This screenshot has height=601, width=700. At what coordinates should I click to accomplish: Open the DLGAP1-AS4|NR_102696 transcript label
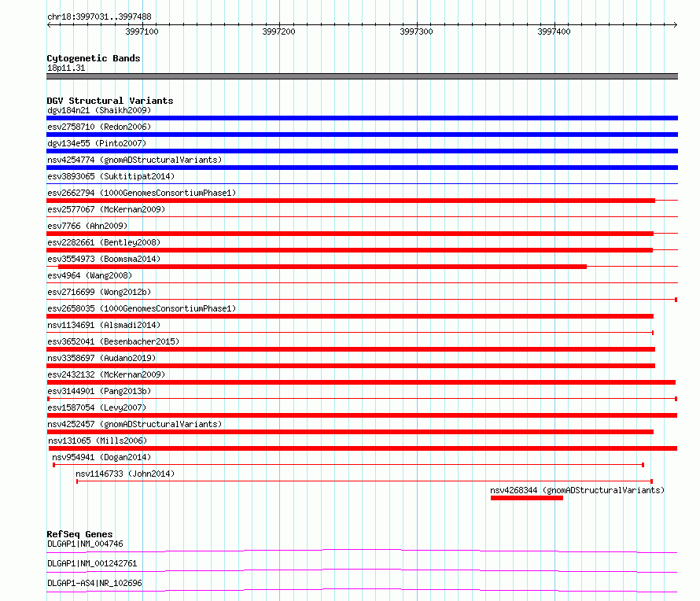[x=94, y=583]
